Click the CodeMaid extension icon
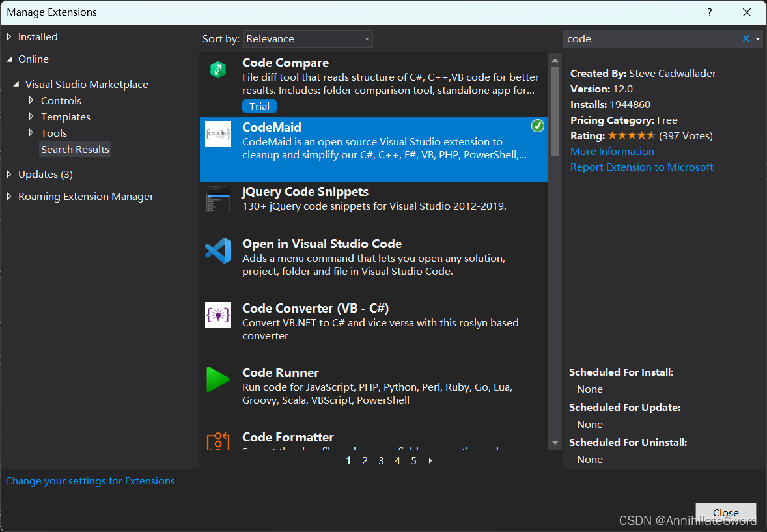This screenshot has height=532, width=767. [x=218, y=134]
